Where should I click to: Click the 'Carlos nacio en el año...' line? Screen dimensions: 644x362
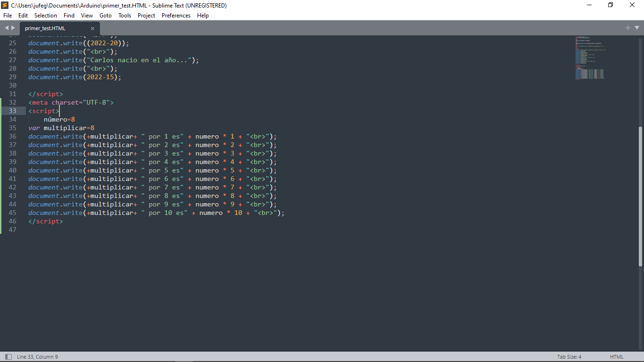point(114,60)
